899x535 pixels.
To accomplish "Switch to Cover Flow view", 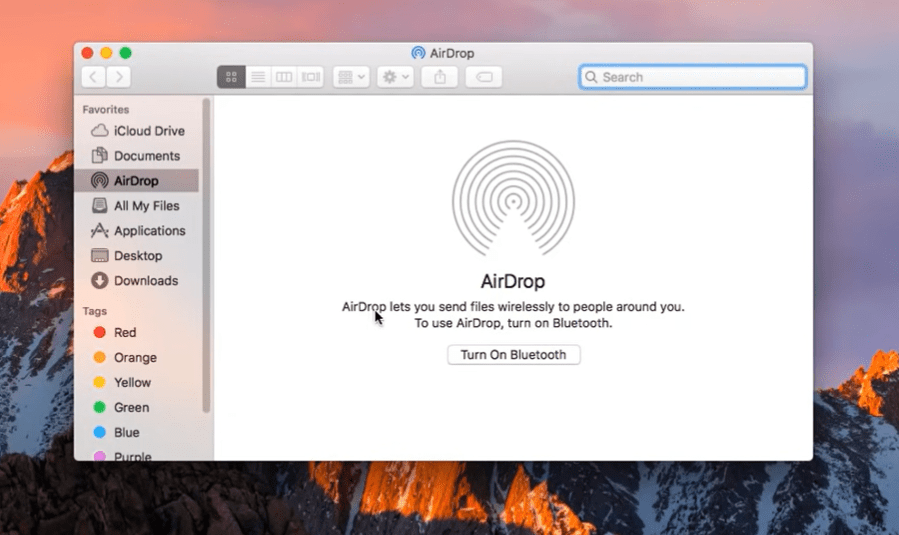I will pyautogui.click(x=311, y=77).
